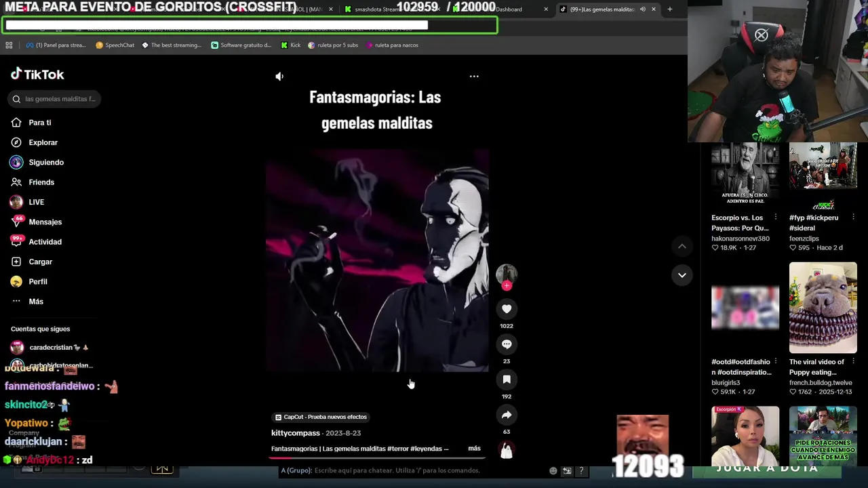Open the '#ootd #ootdfashion' video thumbnail
The image size is (868, 488).
[x=745, y=307]
